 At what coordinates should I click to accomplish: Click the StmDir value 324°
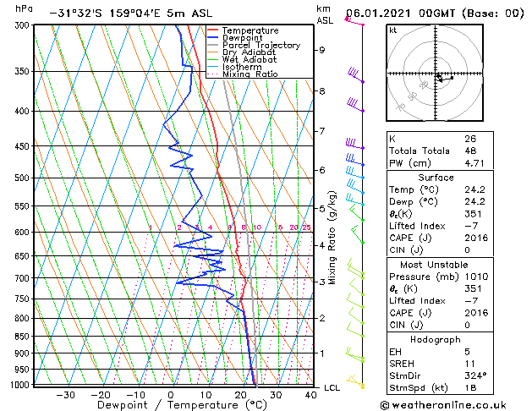click(x=475, y=375)
